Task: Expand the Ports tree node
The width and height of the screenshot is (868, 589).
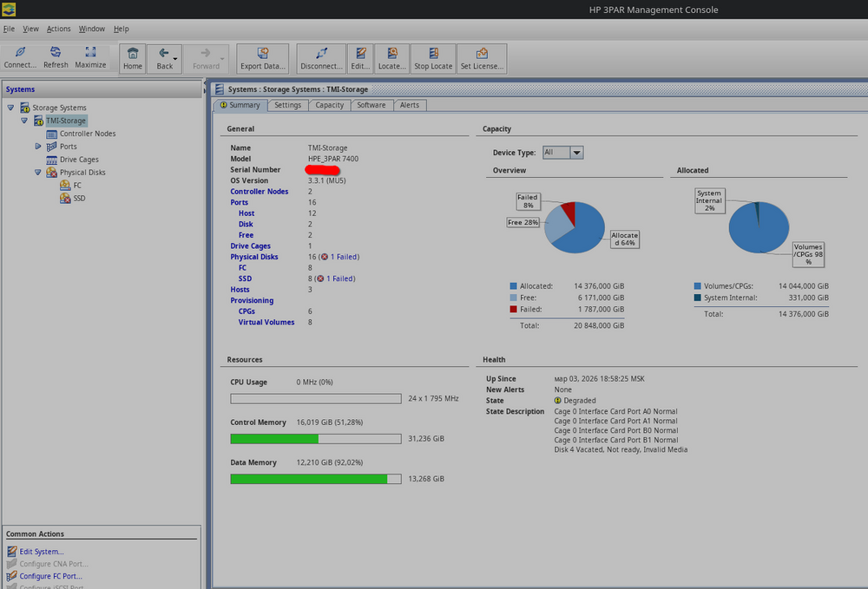Action: tap(38, 147)
